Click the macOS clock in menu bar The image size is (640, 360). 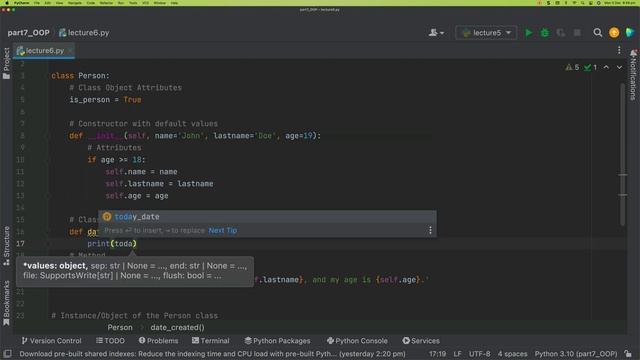(620, 3)
